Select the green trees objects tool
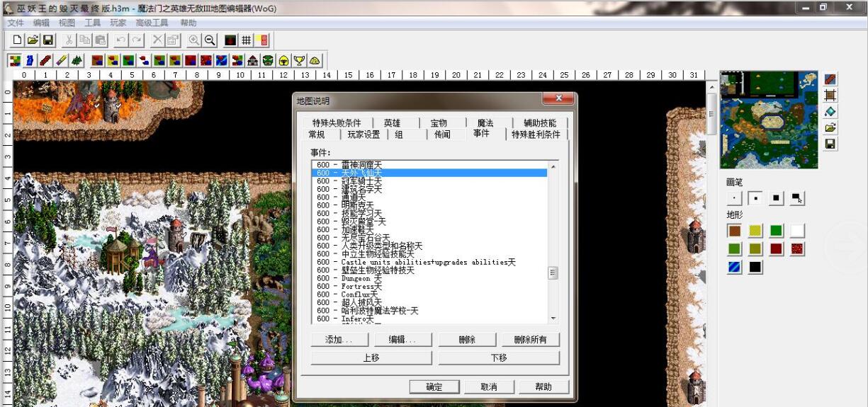Image resolution: width=868 pixels, height=407 pixels. tap(77, 61)
